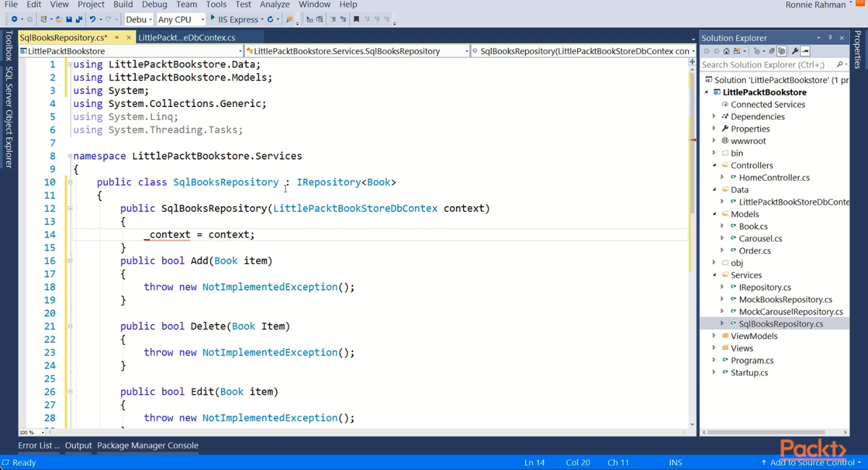Open the member navigation dropdown
Viewport: 868px width, 470px height.
584,51
